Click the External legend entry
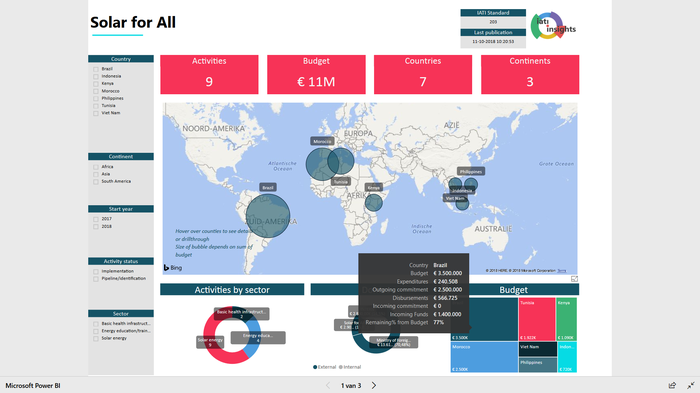This screenshot has height=393, width=700. click(325, 367)
